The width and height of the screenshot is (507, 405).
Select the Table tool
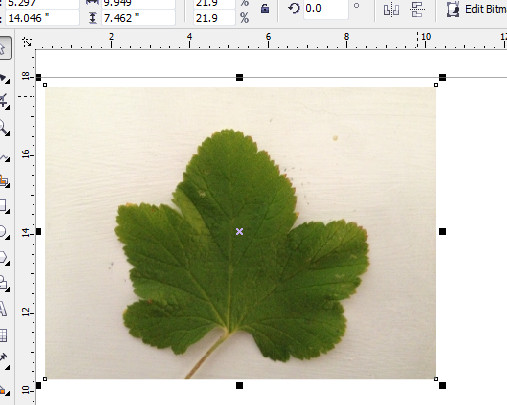point(3,335)
